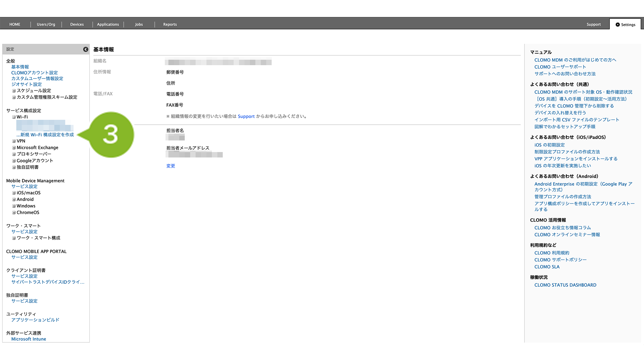Collapse the settings sidebar with arrow icon
This screenshot has width=644, height=362.
click(85, 49)
